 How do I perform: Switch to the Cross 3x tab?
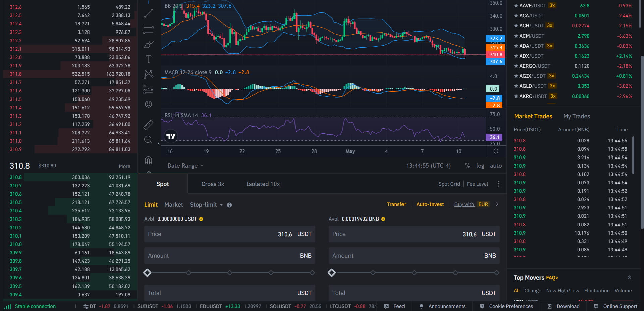(213, 184)
